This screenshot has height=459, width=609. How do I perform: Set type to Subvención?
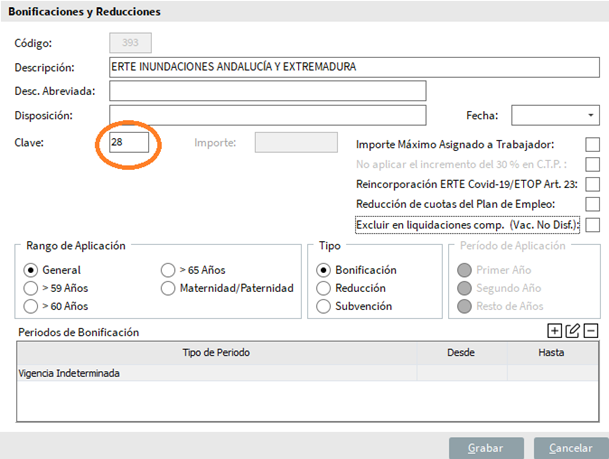pyautogui.click(x=323, y=307)
